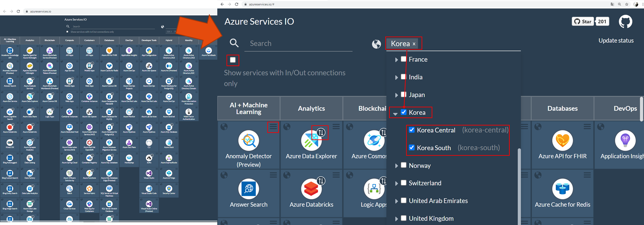
Task: Open hamburger menu on Azure Data Explorer card
Action: click(x=336, y=127)
